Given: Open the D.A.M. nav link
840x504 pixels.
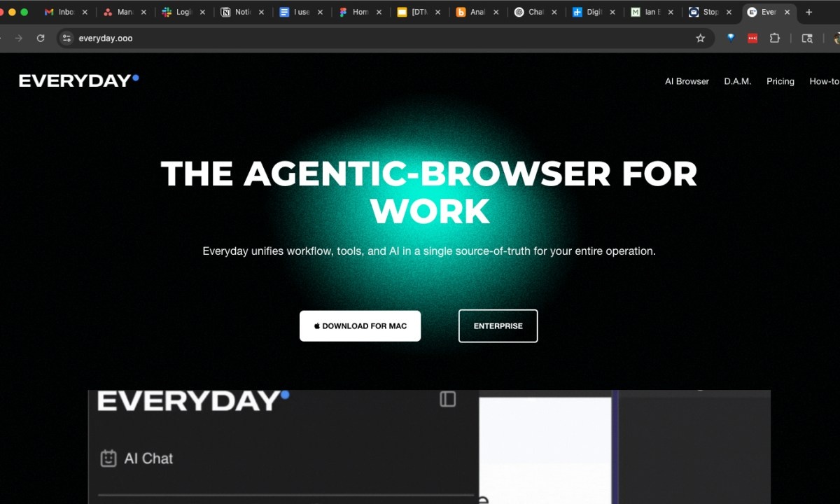Looking at the screenshot, I should pyautogui.click(x=738, y=81).
